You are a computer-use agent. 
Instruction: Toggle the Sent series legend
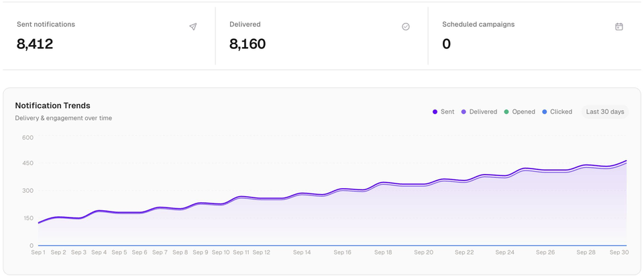pos(443,112)
